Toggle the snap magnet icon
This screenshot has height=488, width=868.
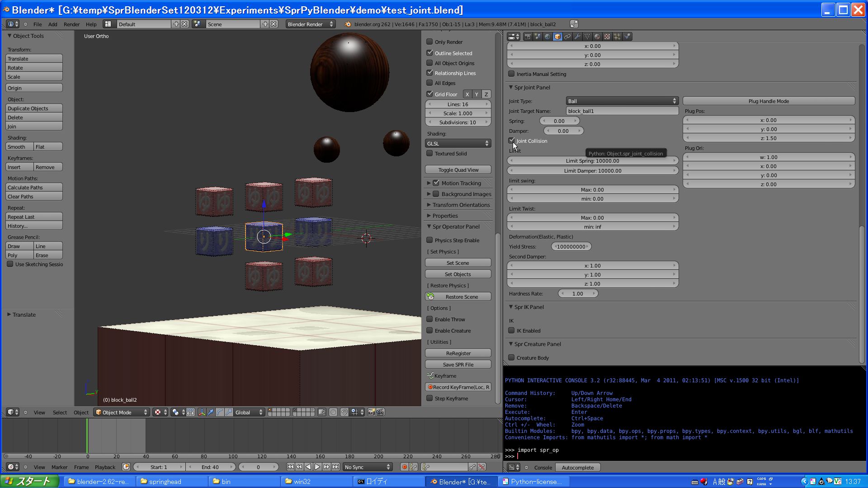(x=344, y=412)
